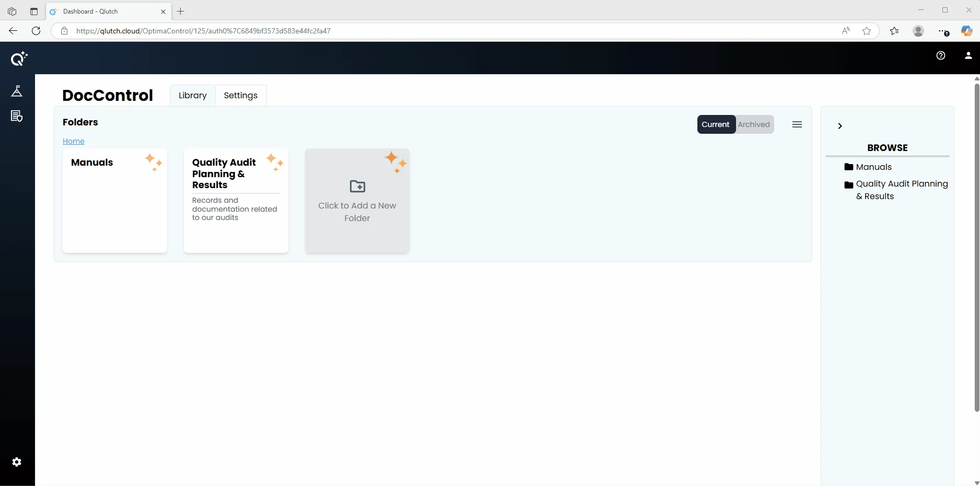Image resolution: width=980 pixels, height=486 pixels.
Task: Click the browser address bar
Action: pyautogui.click(x=454, y=31)
